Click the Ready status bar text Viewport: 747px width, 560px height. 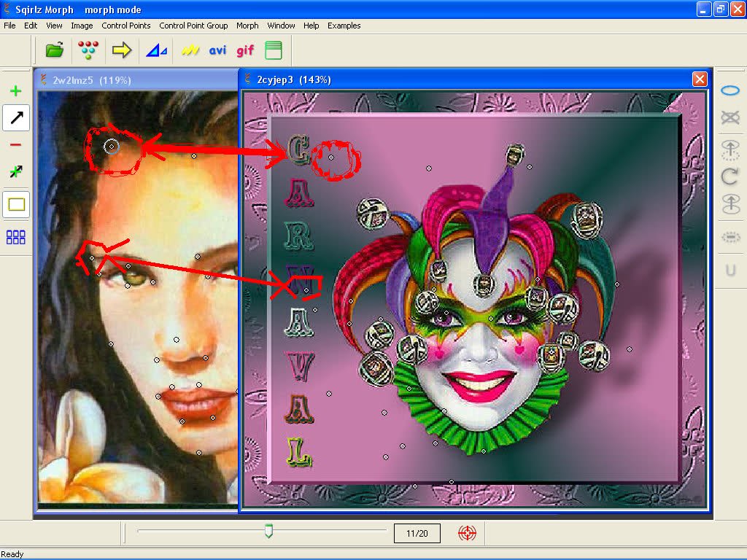coord(12,554)
